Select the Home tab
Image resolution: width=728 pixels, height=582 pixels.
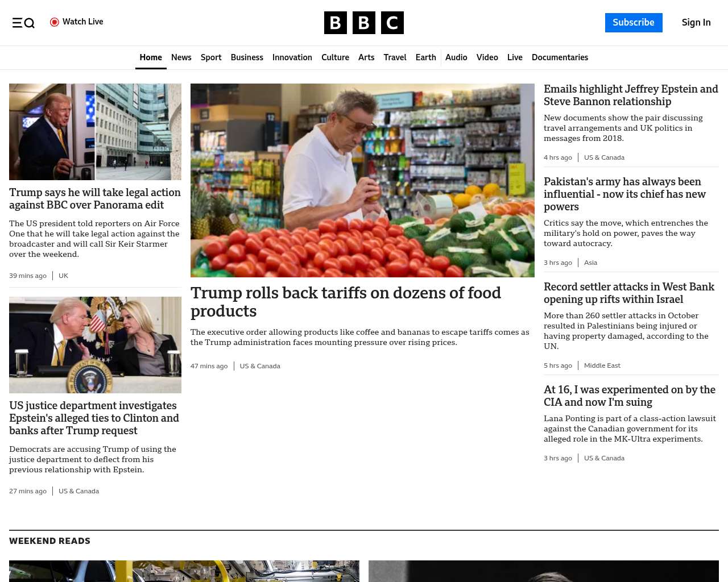[x=151, y=57]
